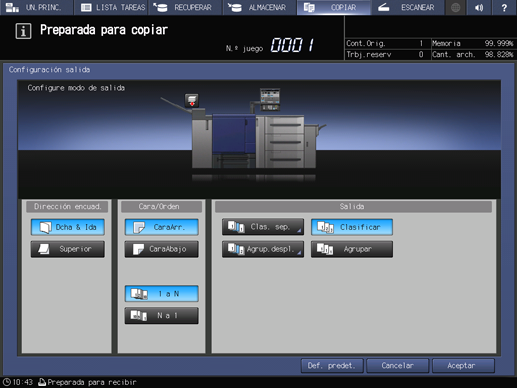Open help with the question mark
Screen dimensions: 517x388
[x=504, y=7]
